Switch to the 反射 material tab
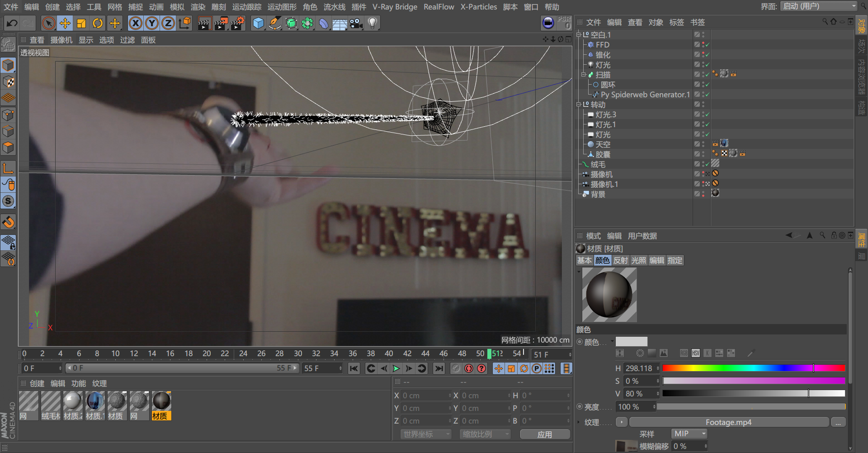Image resolution: width=868 pixels, height=453 pixels. tap(620, 260)
